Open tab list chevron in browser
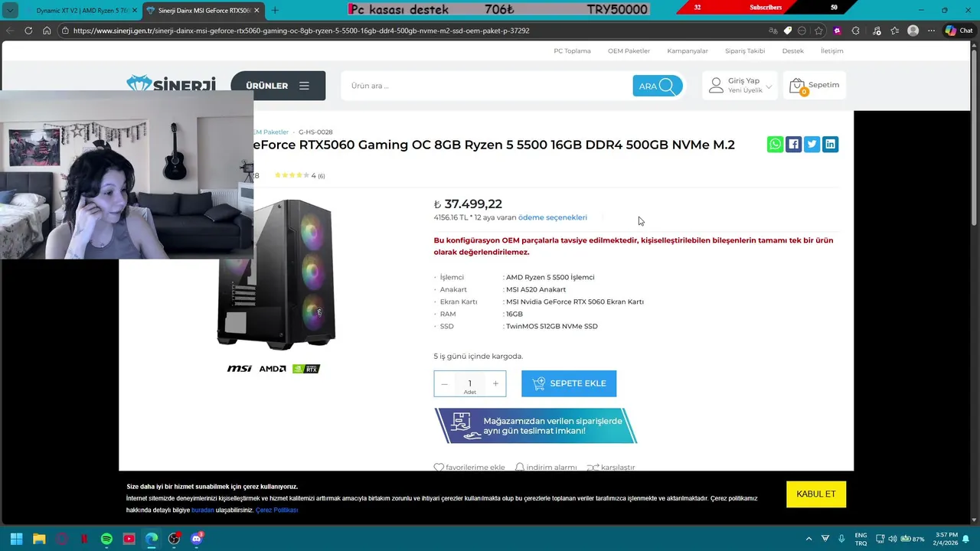The image size is (980, 551). tap(10, 10)
